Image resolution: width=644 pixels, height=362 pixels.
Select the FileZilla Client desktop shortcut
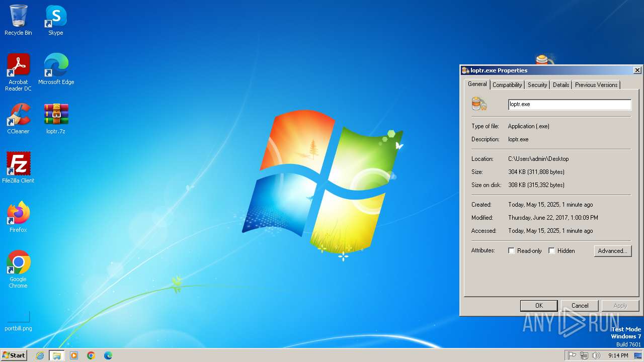18,168
